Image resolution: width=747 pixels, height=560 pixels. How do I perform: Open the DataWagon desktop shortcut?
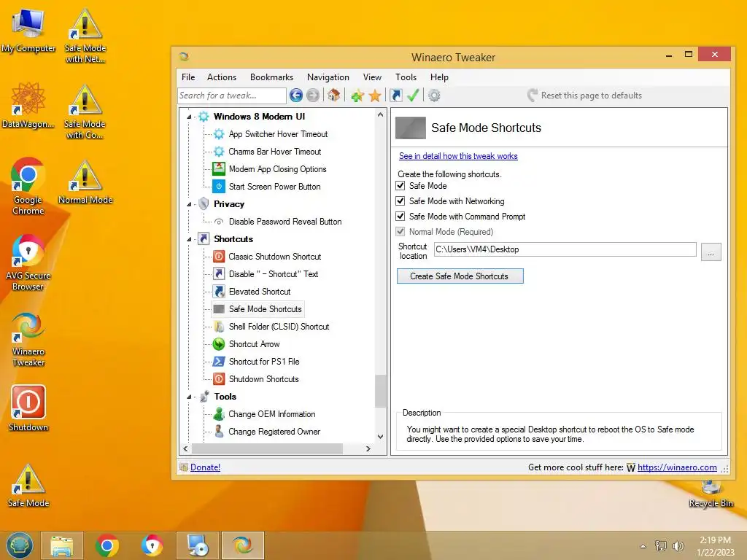pyautogui.click(x=28, y=106)
